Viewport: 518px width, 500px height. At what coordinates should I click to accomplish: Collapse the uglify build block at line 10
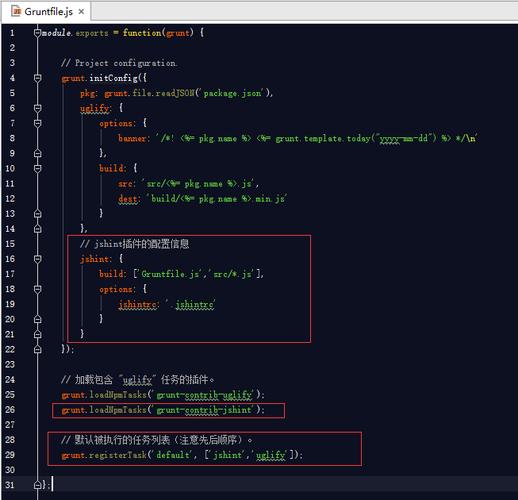38,168
